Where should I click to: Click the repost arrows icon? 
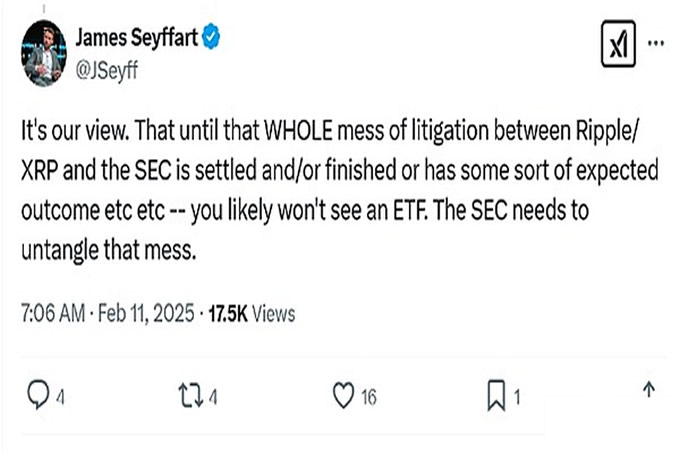(189, 396)
